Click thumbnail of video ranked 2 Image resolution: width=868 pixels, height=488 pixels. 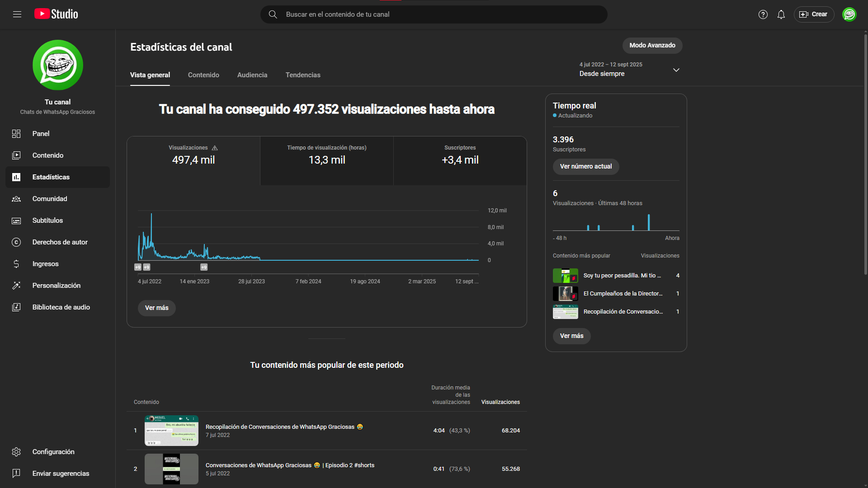pos(171,469)
